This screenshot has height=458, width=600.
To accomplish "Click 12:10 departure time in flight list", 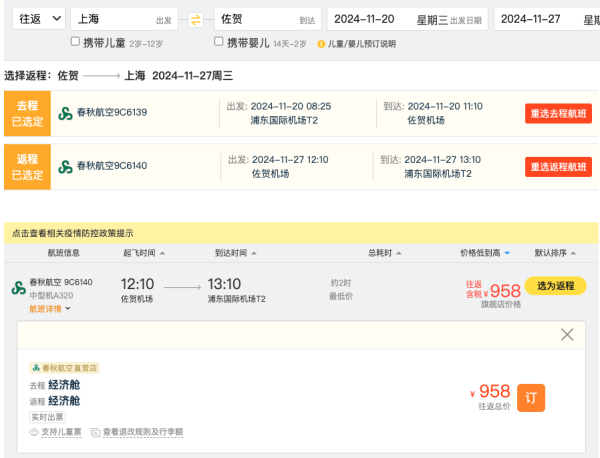I will tap(137, 284).
